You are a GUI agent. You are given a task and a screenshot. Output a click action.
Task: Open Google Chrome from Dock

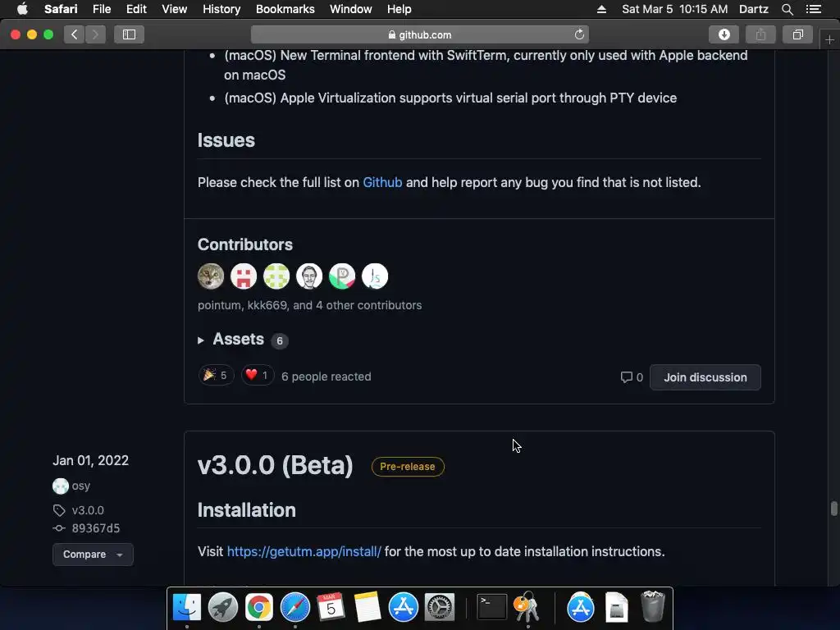(258, 607)
